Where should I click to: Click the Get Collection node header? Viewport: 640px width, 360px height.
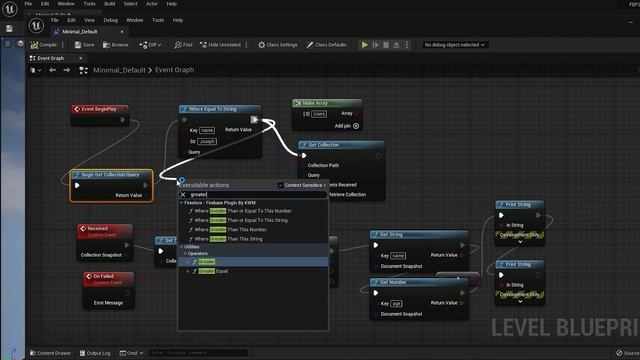(342, 145)
